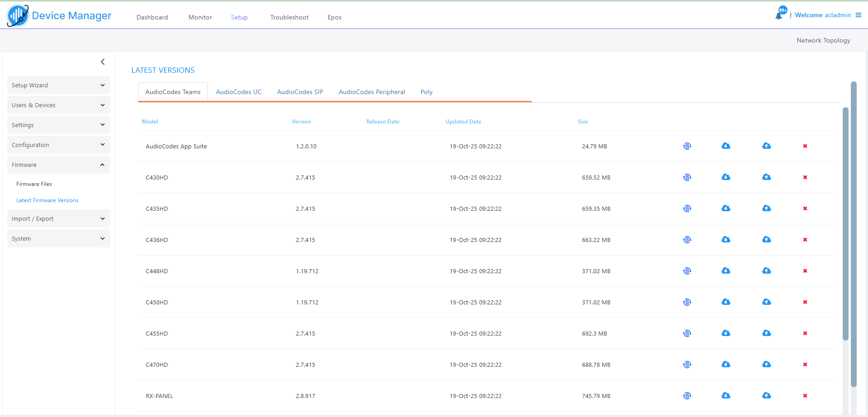The image size is (868, 417).
Task: Click cloud download icon for C430HD firmware
Action: 726,177
